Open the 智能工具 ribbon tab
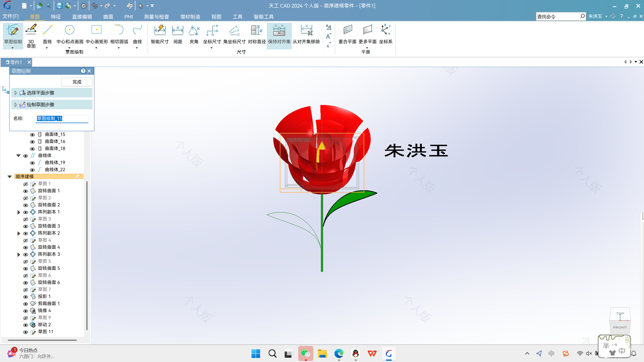The image size is (644, 362). pos(263,17)
